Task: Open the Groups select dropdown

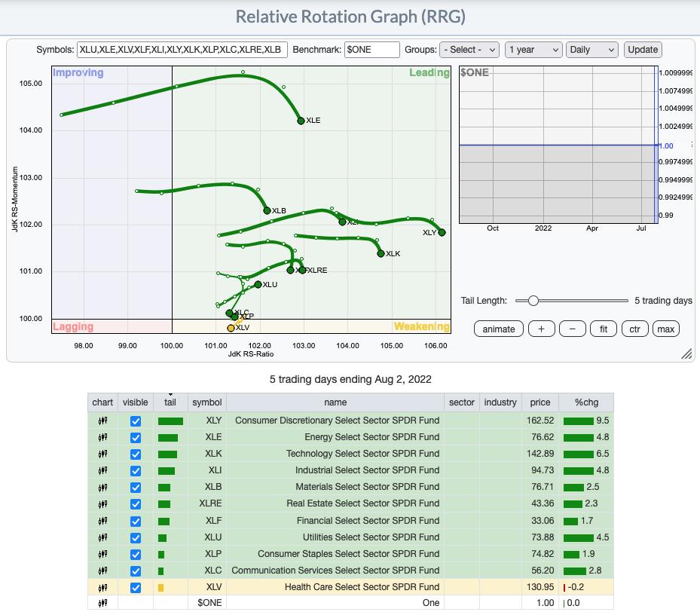Action: [x=469, y=50]
